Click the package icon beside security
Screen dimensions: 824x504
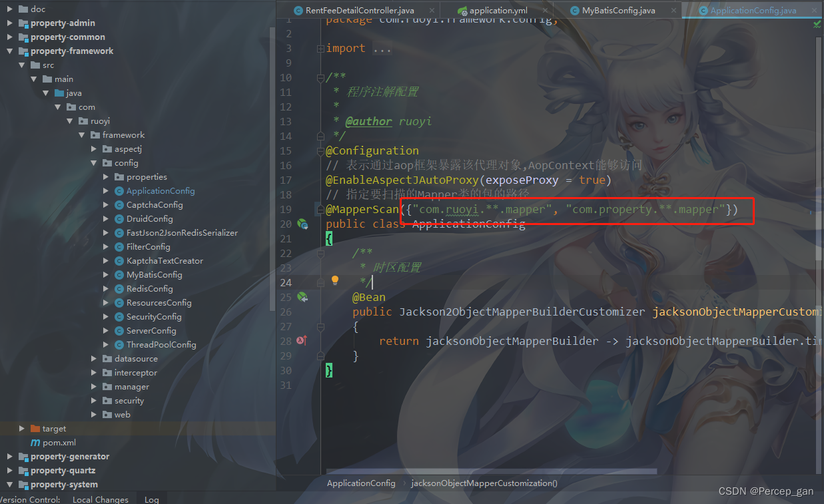pos(107,401)
